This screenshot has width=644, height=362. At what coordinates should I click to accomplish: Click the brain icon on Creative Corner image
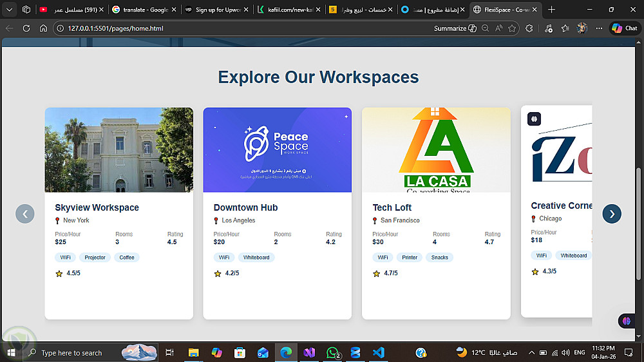[x=534, y=119]
